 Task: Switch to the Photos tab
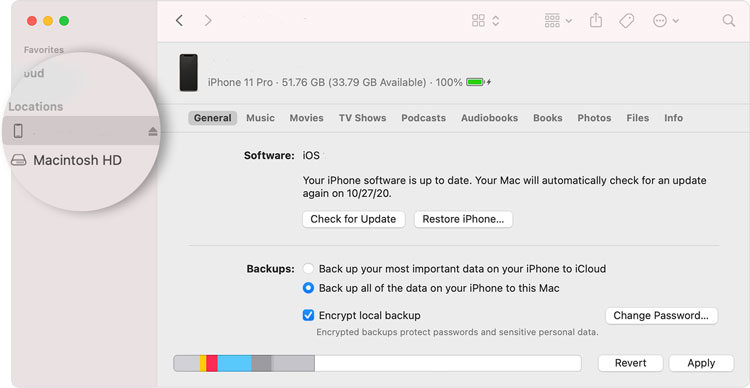click(594, 118)
